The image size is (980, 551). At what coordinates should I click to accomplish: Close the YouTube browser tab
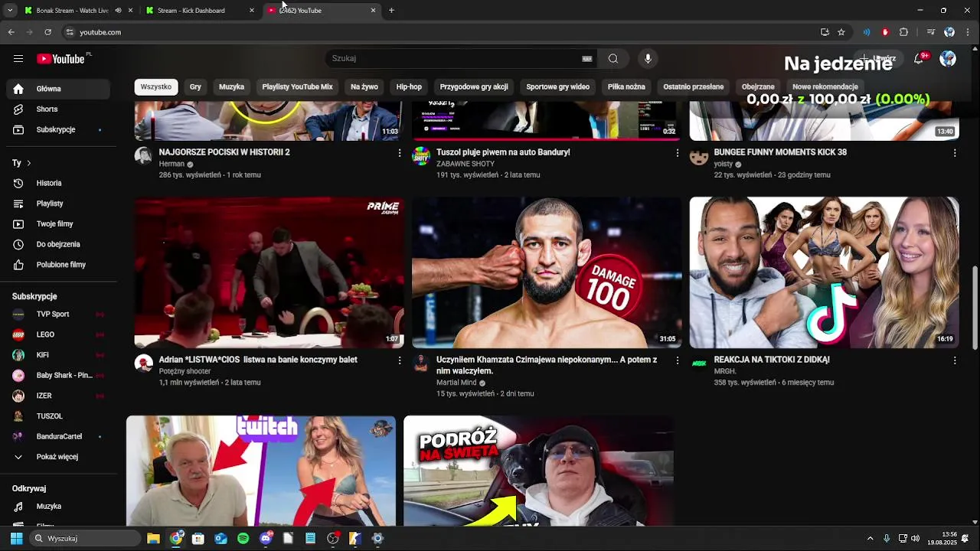pos(373,11)
